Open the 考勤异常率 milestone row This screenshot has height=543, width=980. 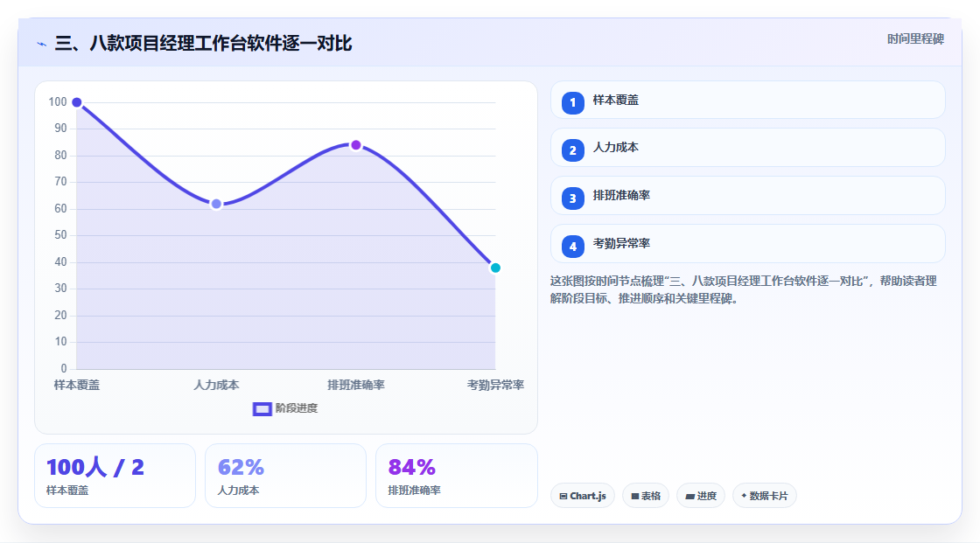point(747,244)
